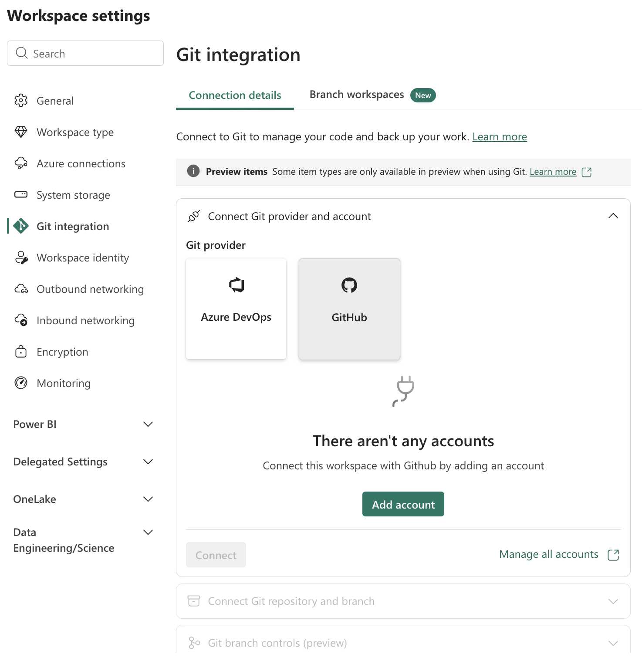This screenshot has height=672, width=642.
Task: Collapse Connect Git provider and account section
Action: (x=613, y=216)
